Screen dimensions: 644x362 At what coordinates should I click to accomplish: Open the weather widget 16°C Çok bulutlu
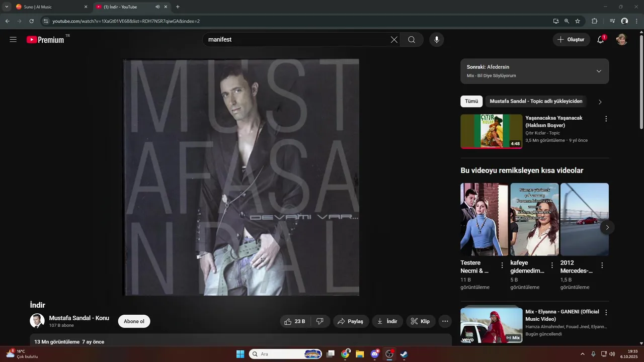click(22, 354)
